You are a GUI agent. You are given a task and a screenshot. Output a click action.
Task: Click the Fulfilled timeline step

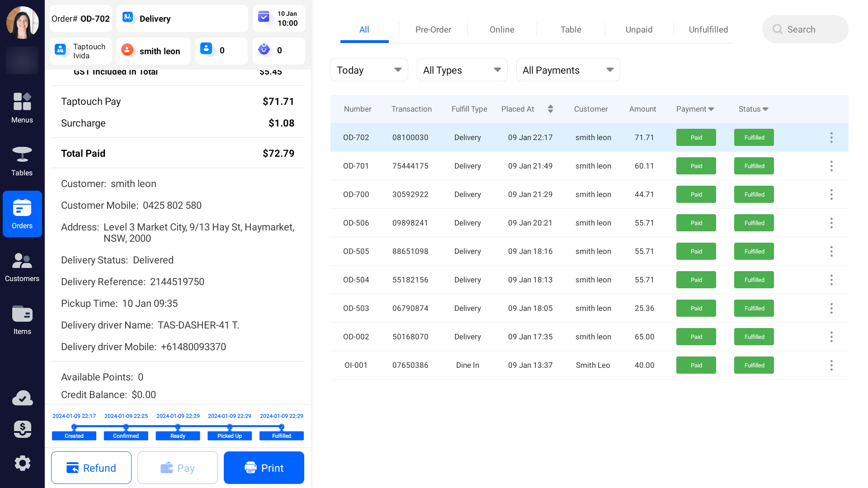(x=282, y=436)
